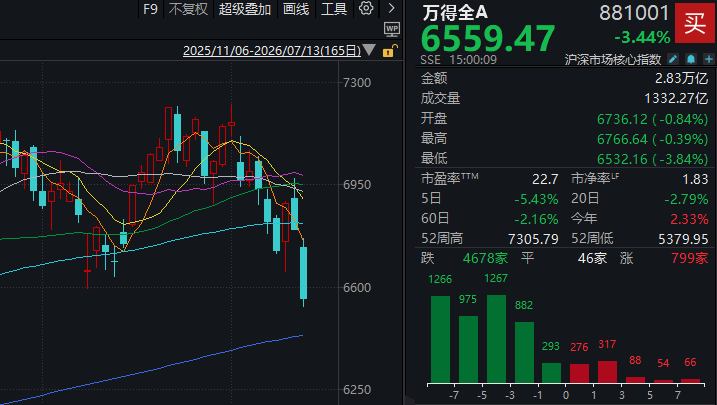Toggle the orange lock icon beside date range
The width and height of the screenshot is (717, 405).
point(390,50)
